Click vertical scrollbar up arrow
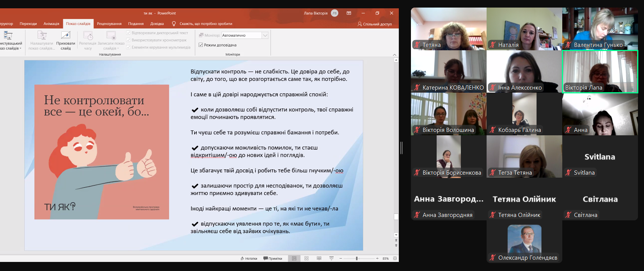Image resolution: width=644 pixels, height=271 pixels. pos(396,60)
